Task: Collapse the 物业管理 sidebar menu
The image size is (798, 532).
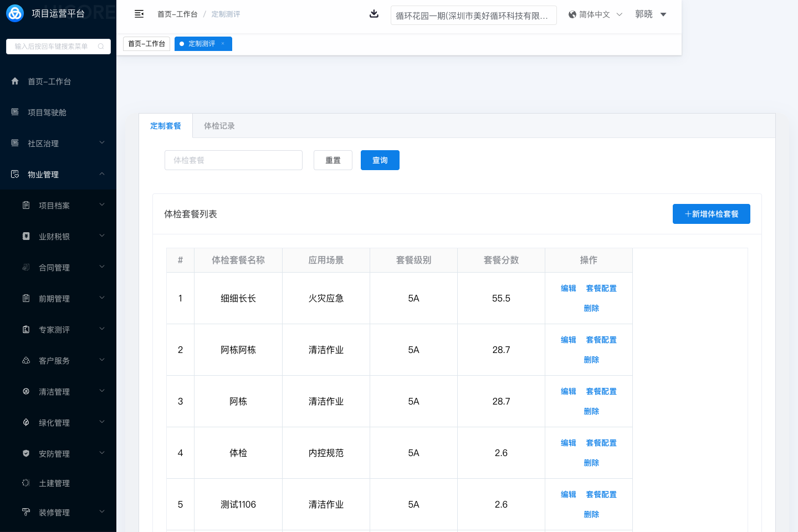Action: click(x=102, y=174)
